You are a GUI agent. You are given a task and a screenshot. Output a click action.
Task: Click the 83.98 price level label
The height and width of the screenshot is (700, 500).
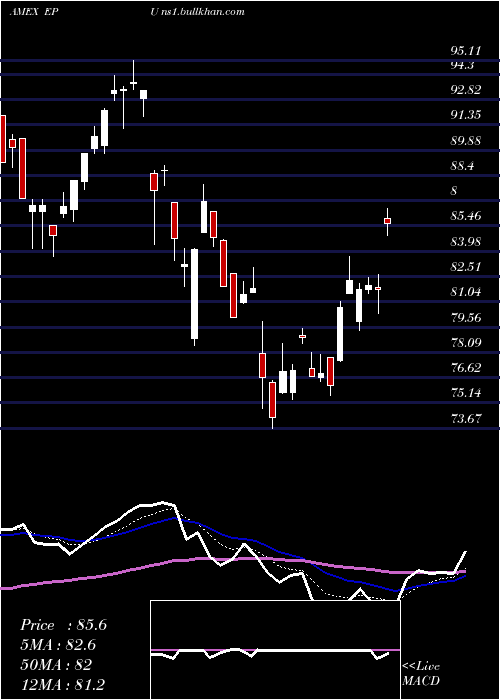pyautogui.click(x=466, y=242)
